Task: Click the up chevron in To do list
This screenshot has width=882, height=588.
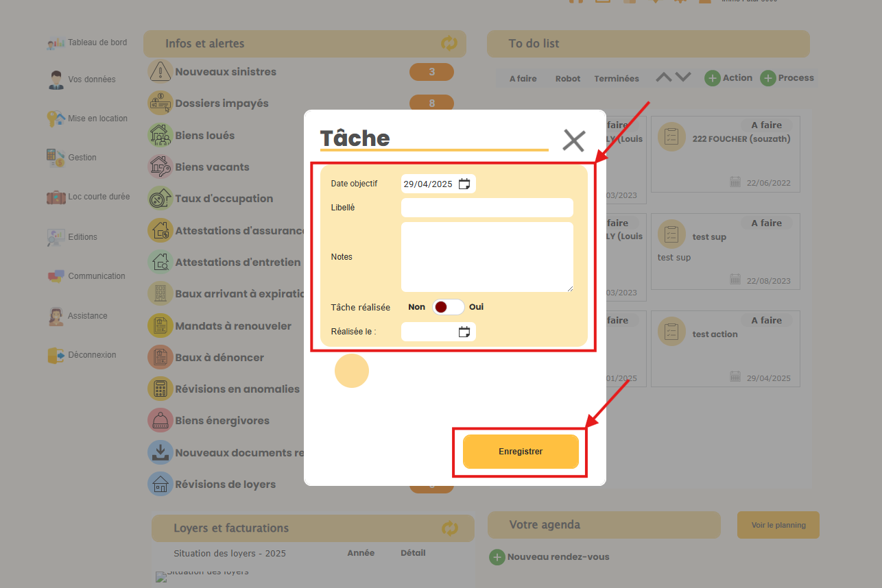Action: 663,77
